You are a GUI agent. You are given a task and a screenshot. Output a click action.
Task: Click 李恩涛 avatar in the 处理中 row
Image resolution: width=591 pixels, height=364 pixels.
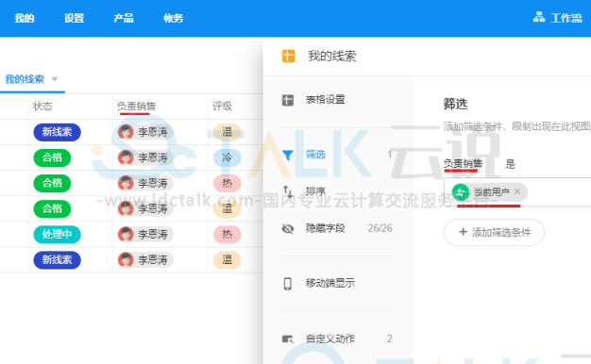coord(126,235)
